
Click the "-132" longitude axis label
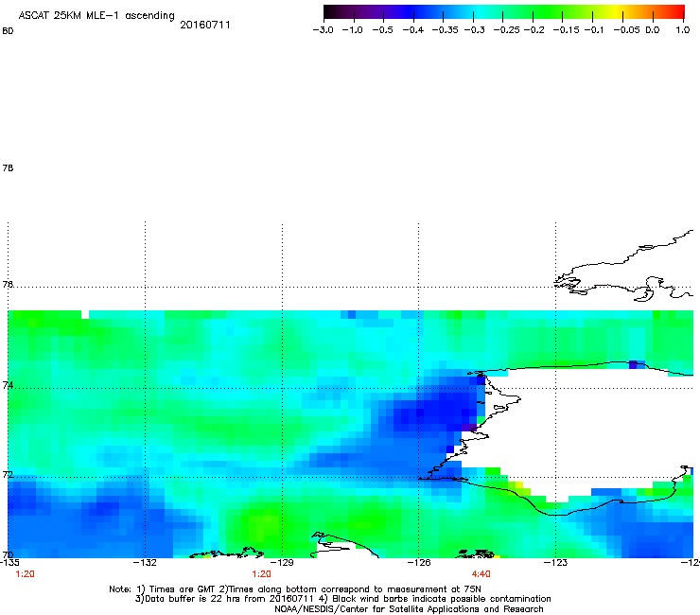[145, 563]
